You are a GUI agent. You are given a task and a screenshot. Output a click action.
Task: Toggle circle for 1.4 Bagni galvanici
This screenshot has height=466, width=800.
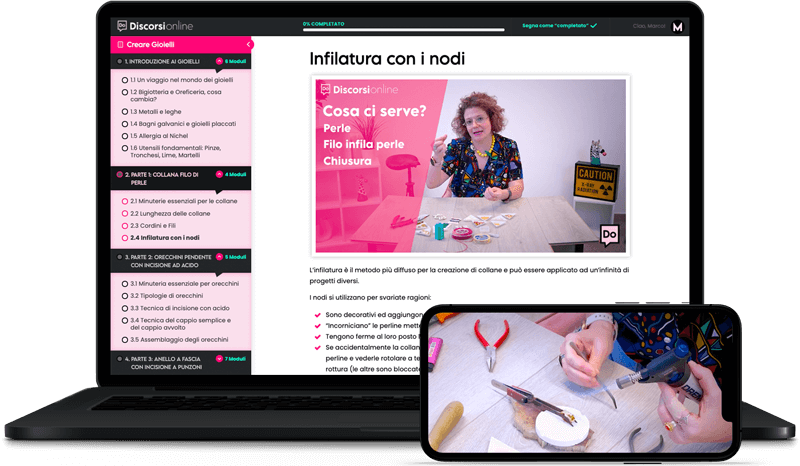click(x=124, y=124)
